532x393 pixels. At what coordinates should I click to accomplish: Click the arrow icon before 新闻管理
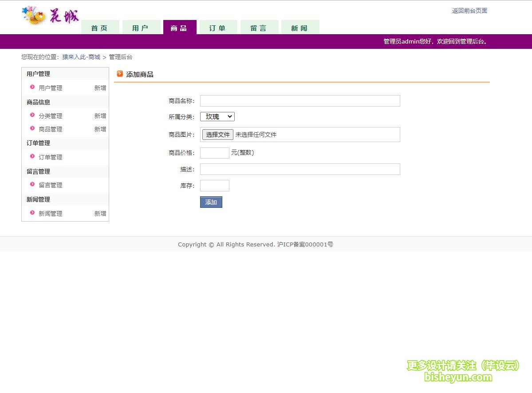32,214
